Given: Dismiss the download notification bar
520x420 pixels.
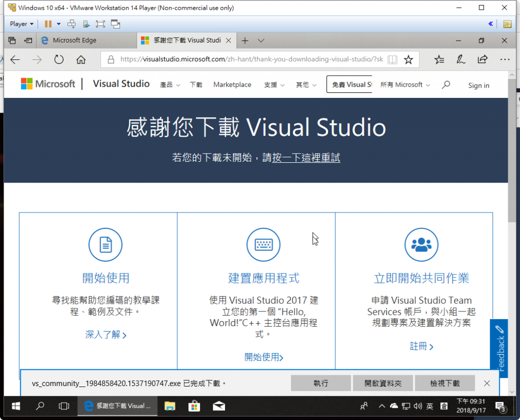Looking at the screenshot, I should point(487,383).
